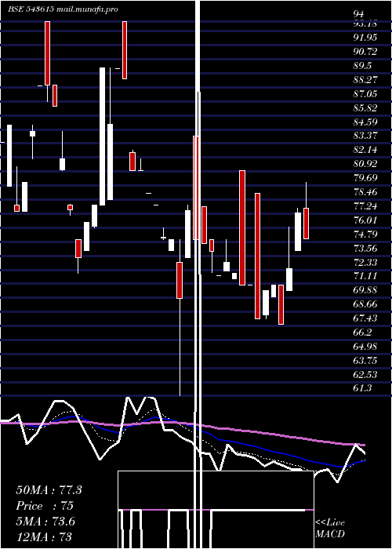Select the 84.59 price level label
392x549 pixels.
point(365,122)
